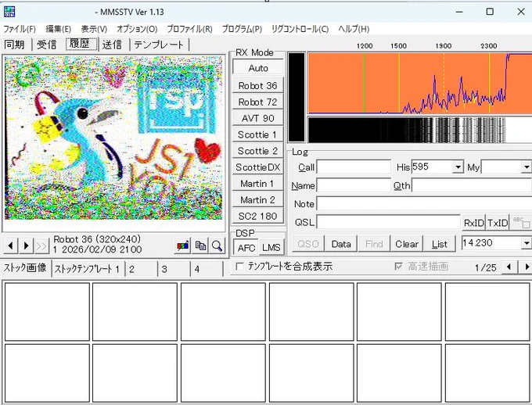Viewport: 532px width, 405px height.
Task: Click the MMSSTV application title icon
Action: (x=9, y=12)
